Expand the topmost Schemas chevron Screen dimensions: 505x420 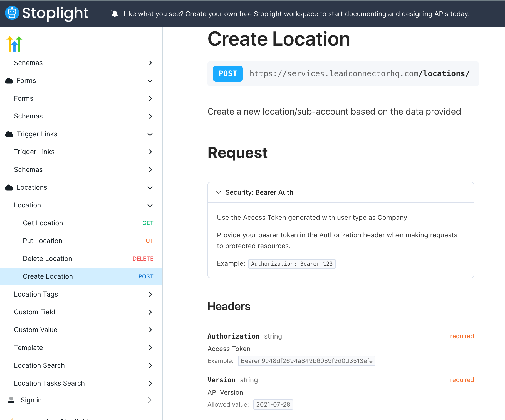(150, 63)
